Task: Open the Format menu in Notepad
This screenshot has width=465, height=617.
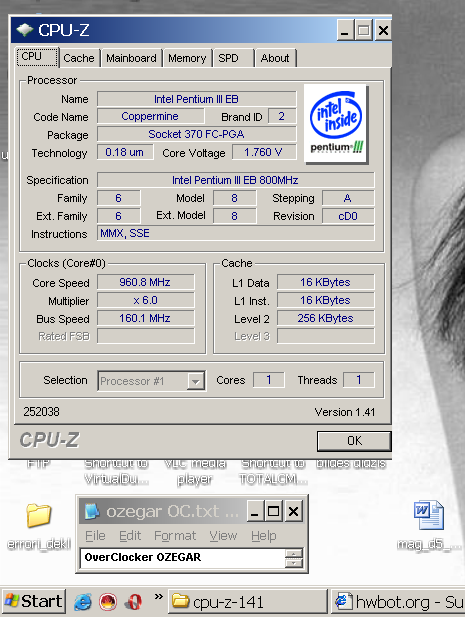Action: pyautogui.click(x=175, y=536)
